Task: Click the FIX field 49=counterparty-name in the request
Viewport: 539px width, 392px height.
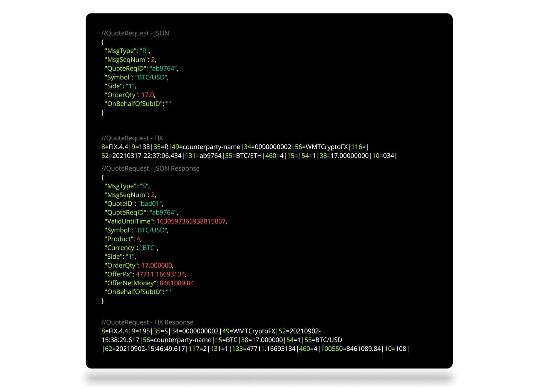Action: coord(206,147)
